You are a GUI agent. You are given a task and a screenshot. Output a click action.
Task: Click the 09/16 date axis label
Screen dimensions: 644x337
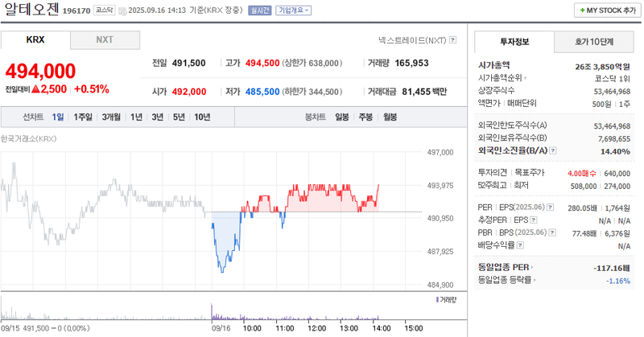pyautogui.click(x=221, y=328)
